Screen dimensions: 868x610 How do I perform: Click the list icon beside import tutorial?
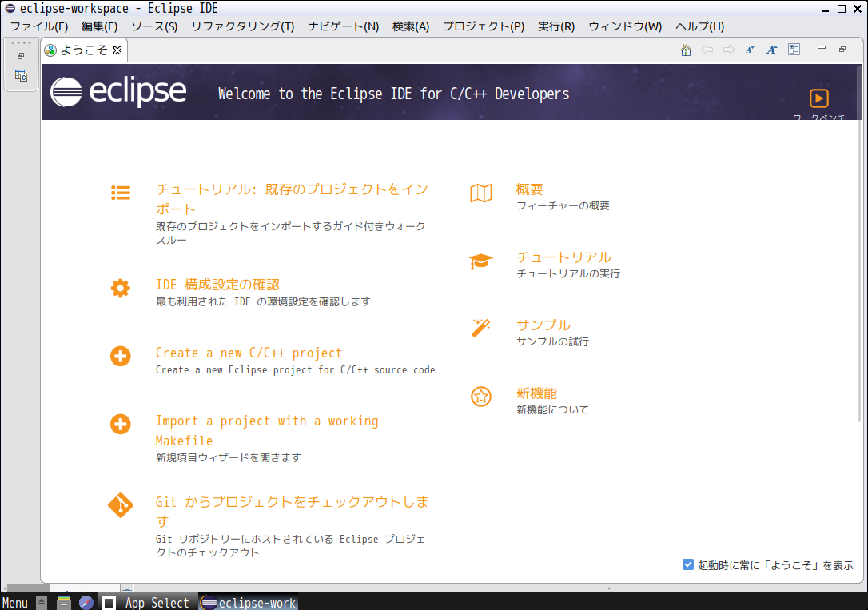[x=121, y=193]
